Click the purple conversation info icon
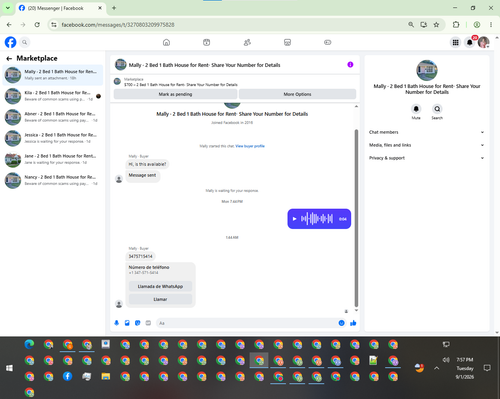Viewport: 500px width, 399px height. click(350, 65)
